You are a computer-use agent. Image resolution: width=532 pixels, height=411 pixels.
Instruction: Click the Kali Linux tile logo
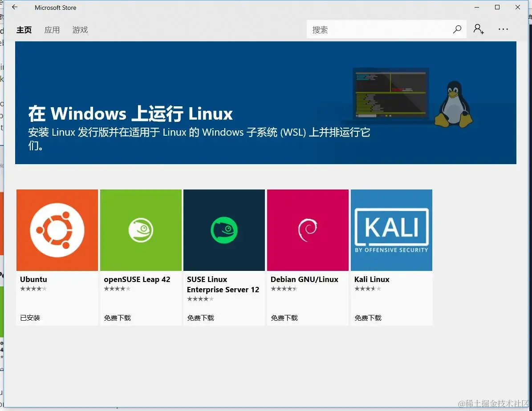coord(391,230)
